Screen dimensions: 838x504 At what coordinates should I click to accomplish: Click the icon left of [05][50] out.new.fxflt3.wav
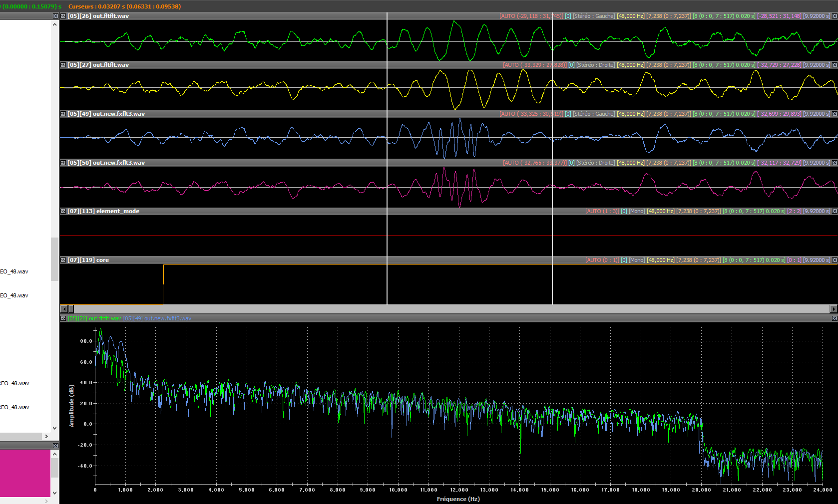63,163
